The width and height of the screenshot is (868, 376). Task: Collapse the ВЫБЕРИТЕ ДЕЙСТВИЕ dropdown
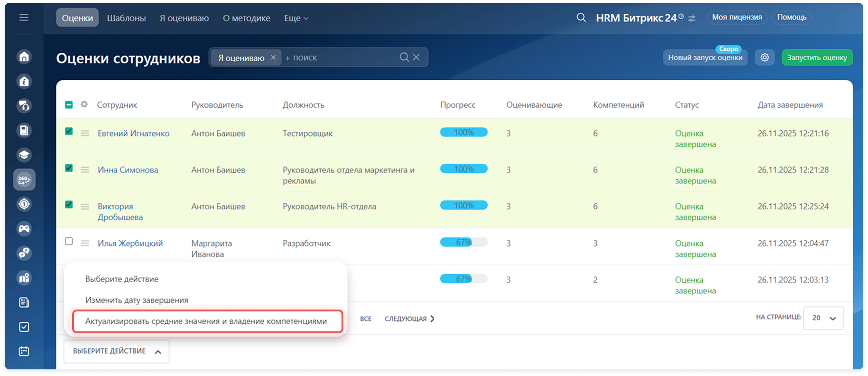(117, 351)
